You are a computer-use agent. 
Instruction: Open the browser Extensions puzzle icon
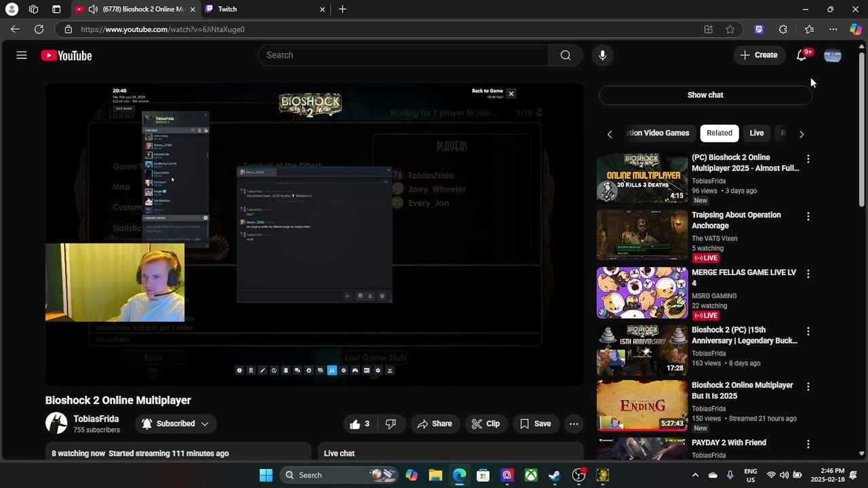783,29
